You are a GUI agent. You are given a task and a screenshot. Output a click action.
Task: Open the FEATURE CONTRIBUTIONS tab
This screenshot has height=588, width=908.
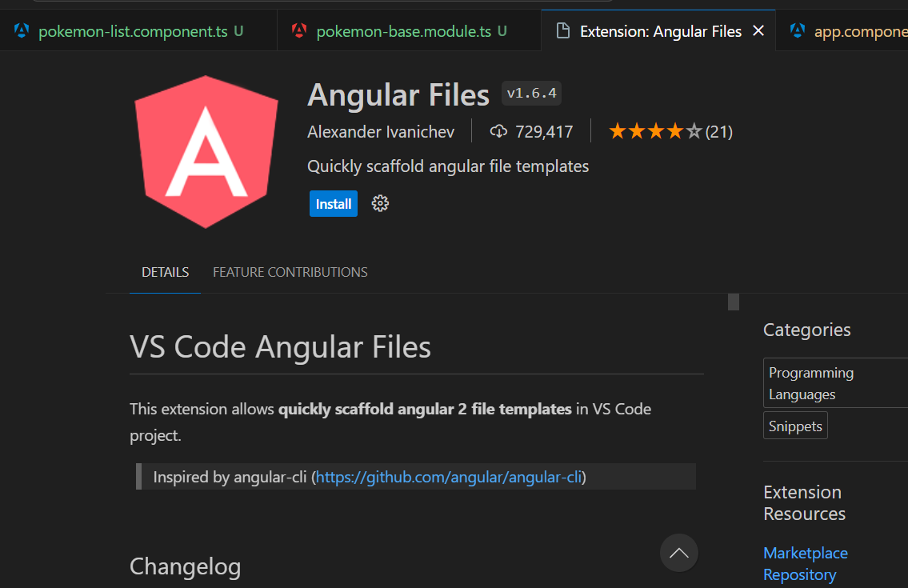[290, 272]
